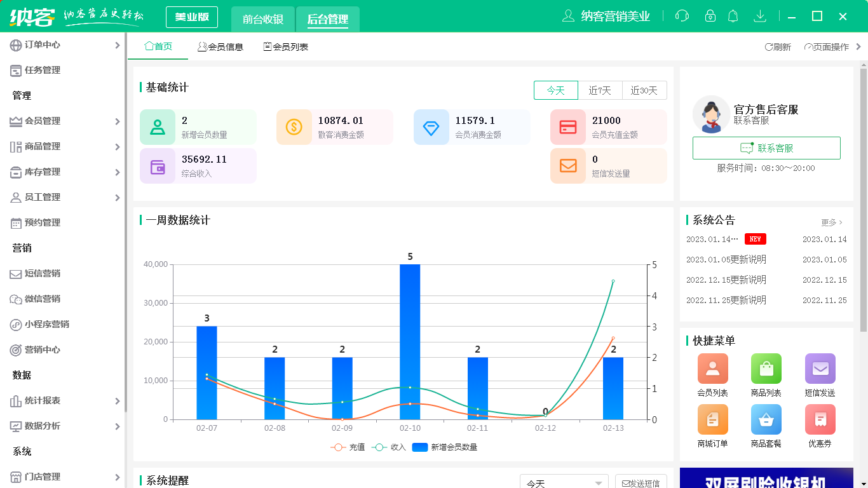This screenshot has height=488, width=868.
Task: Open 商城订单 shortcut icon
Action: (712, 419)
